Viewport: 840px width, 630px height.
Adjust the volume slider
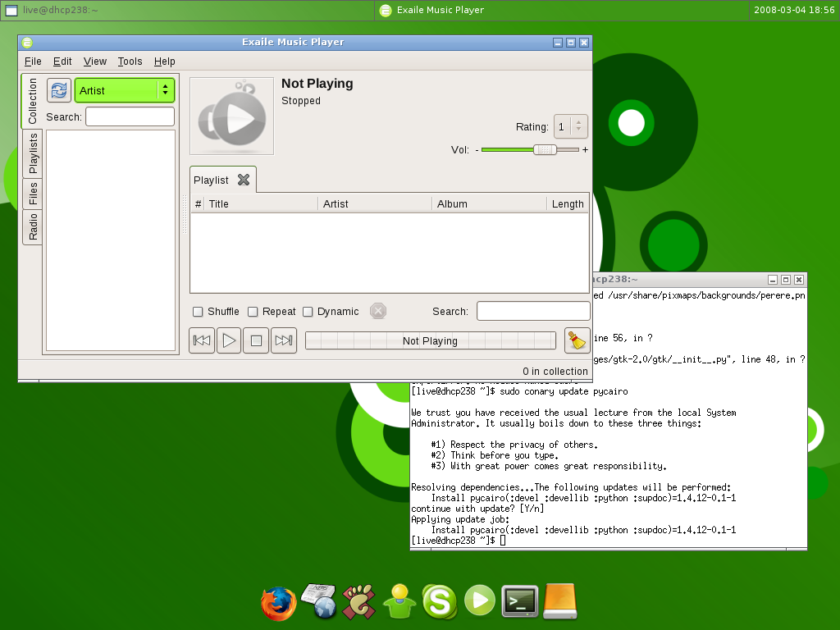pos(545,149)
